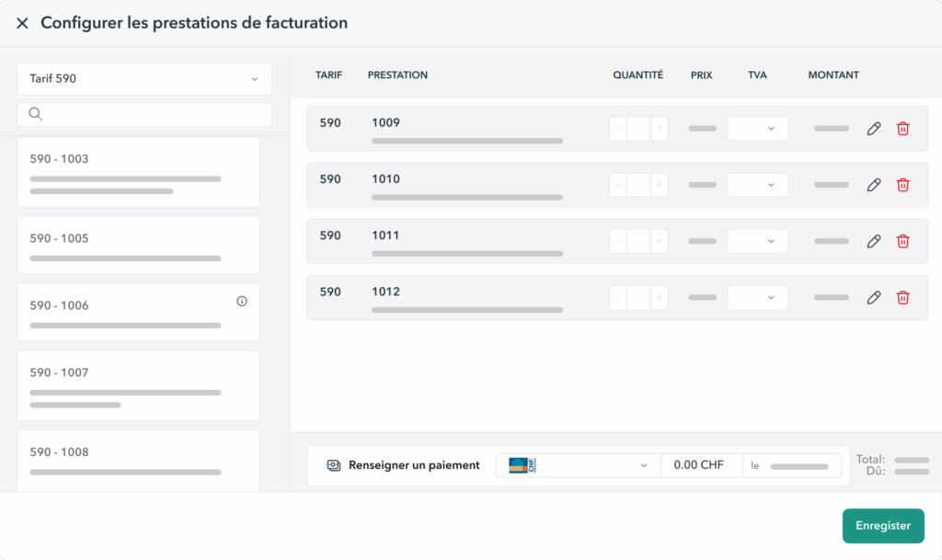Click the dialog title text

pos(194,23)
